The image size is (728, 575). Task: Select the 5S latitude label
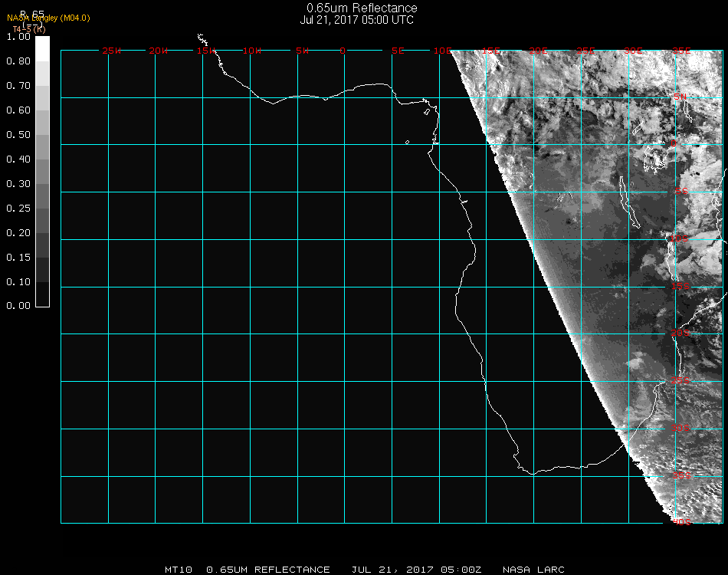(681, 192)
